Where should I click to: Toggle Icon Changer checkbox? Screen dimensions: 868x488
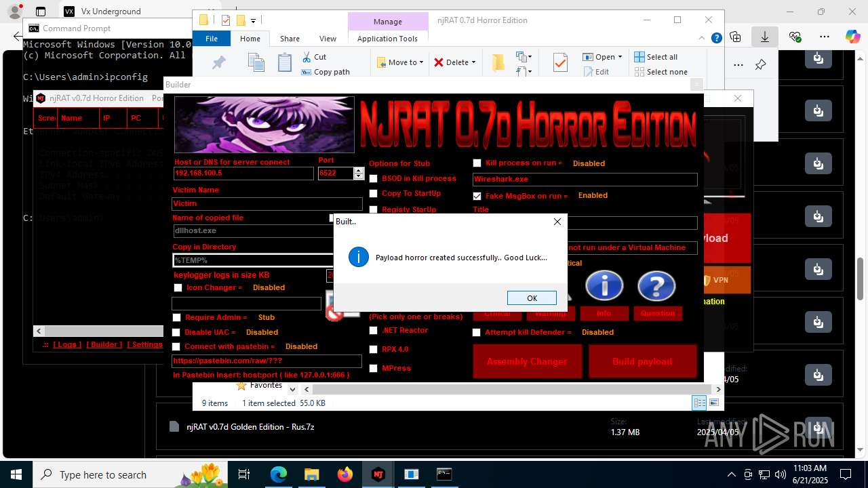coord(178,287)
